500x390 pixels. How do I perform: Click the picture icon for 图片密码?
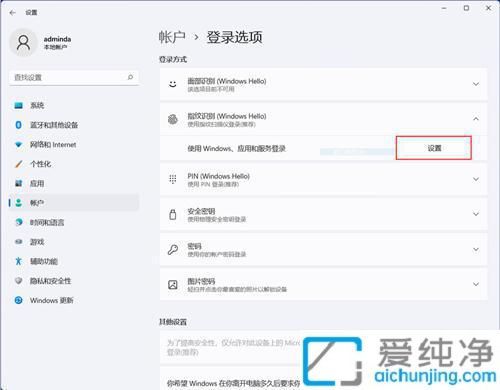pyautogui.click(x=173, y=284)
